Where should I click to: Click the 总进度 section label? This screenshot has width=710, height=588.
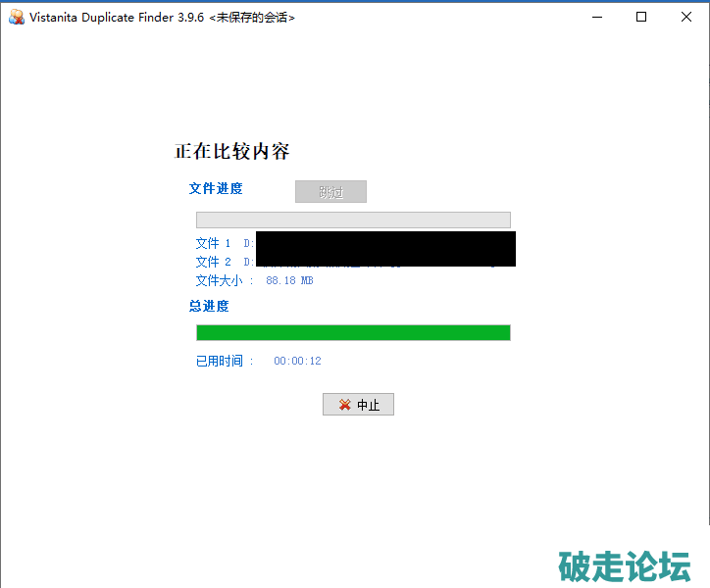point(209,306)
